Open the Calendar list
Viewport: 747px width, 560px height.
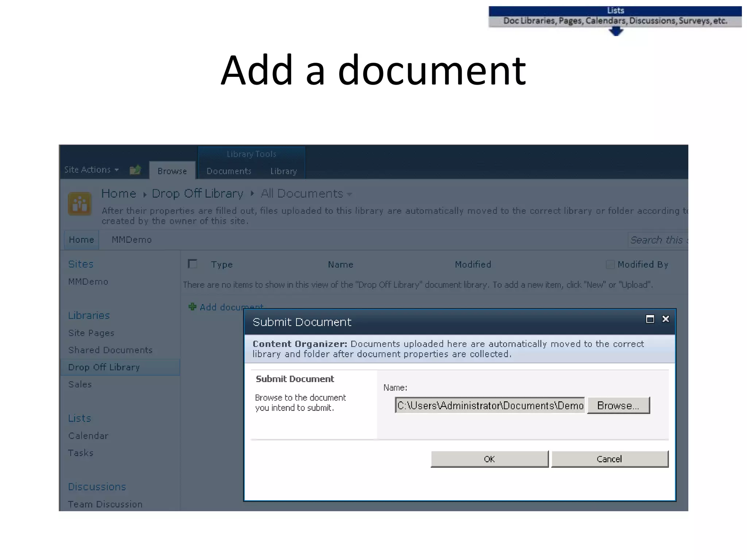coord(88,436)
